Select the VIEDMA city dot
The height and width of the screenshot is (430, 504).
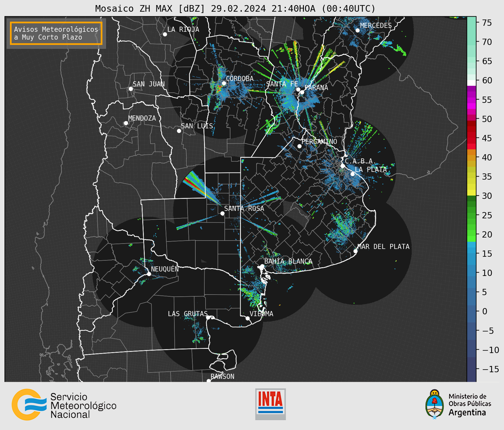(x=248, y=318)
